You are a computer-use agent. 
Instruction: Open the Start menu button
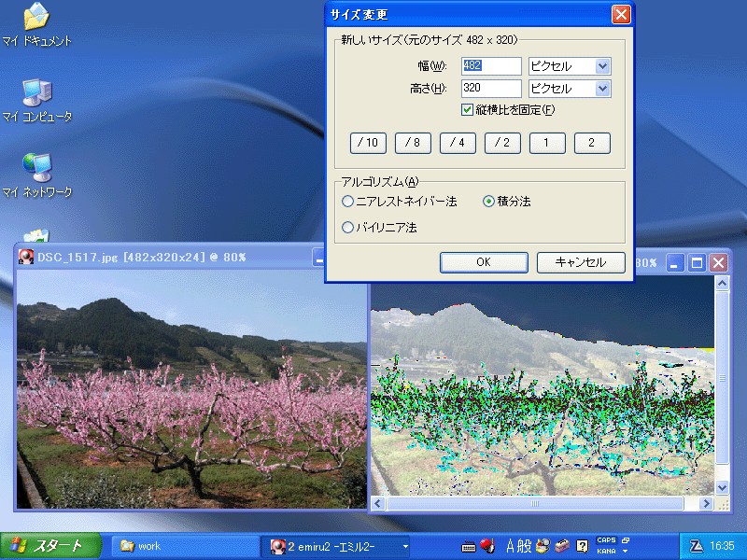click(x=50, y=546)
